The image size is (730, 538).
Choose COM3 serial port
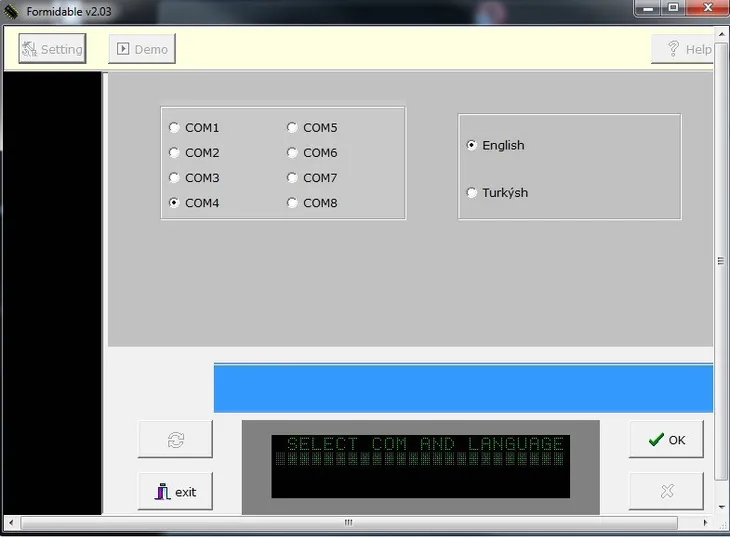[175, 178]
